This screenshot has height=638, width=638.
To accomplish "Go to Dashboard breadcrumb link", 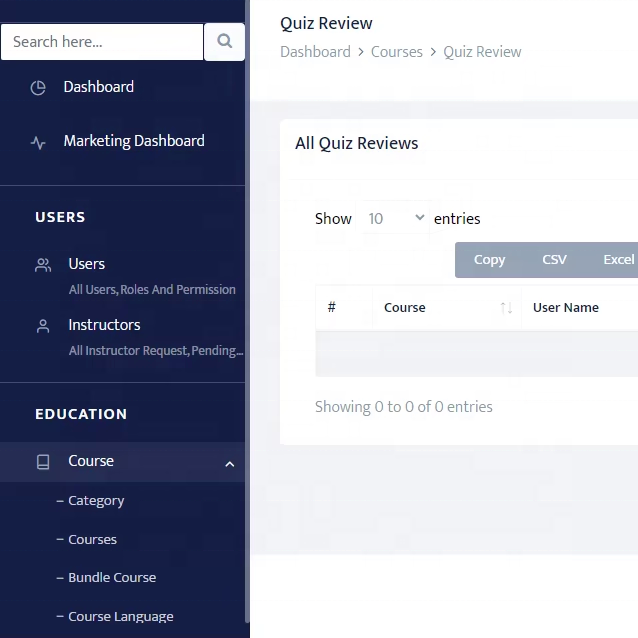I will pos(315,52).
